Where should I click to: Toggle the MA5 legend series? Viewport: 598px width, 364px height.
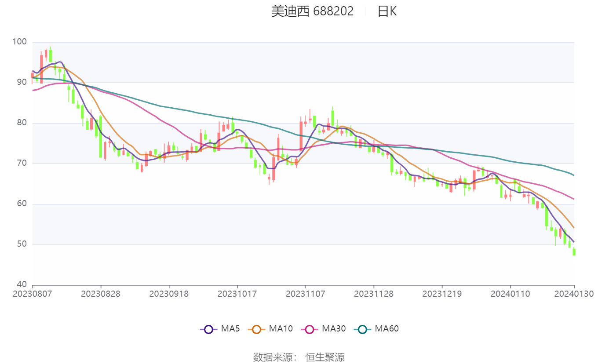point(219,329)
